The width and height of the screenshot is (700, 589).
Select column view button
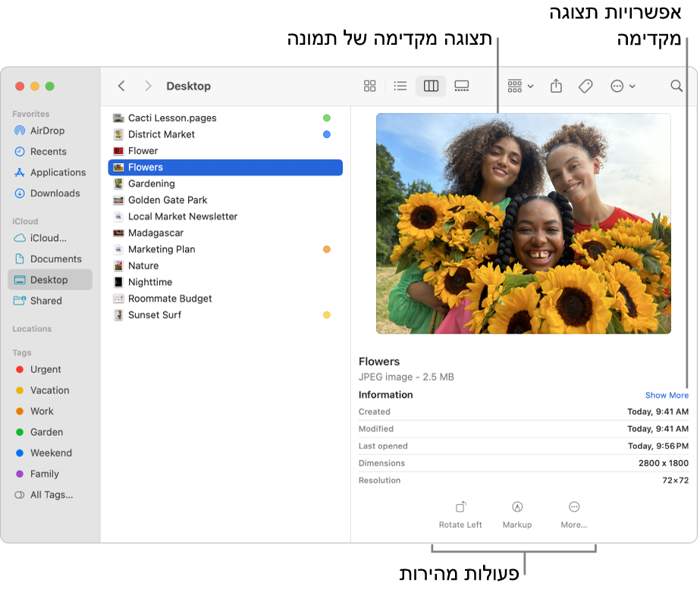(431, 86)
